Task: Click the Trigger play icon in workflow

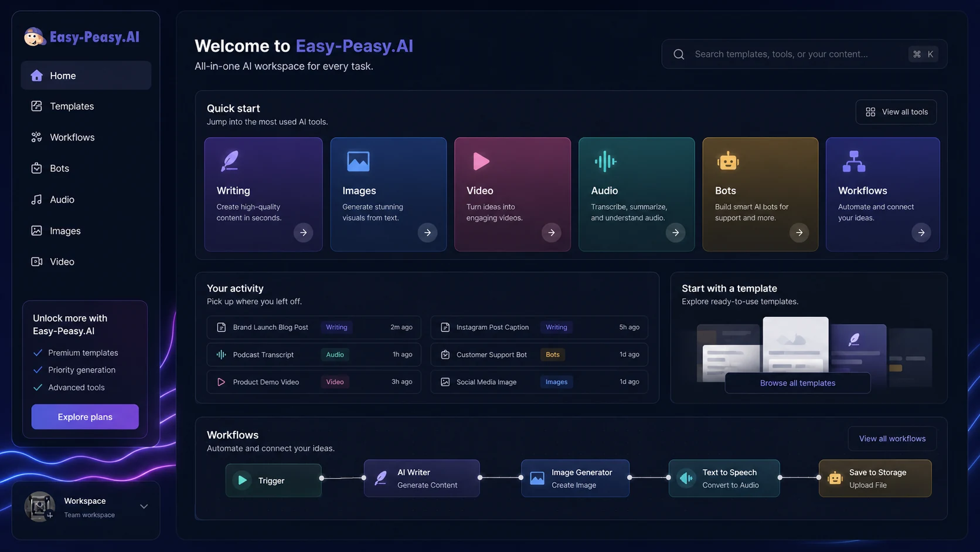Action: pos(242,480)
